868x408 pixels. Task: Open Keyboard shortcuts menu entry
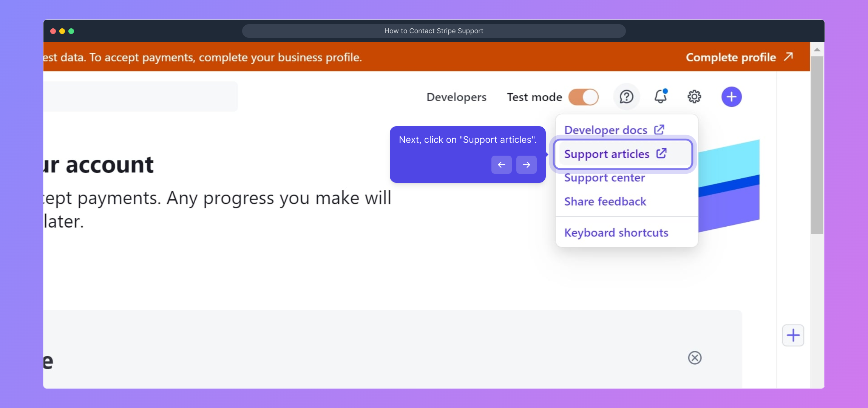tap(616, 233)
